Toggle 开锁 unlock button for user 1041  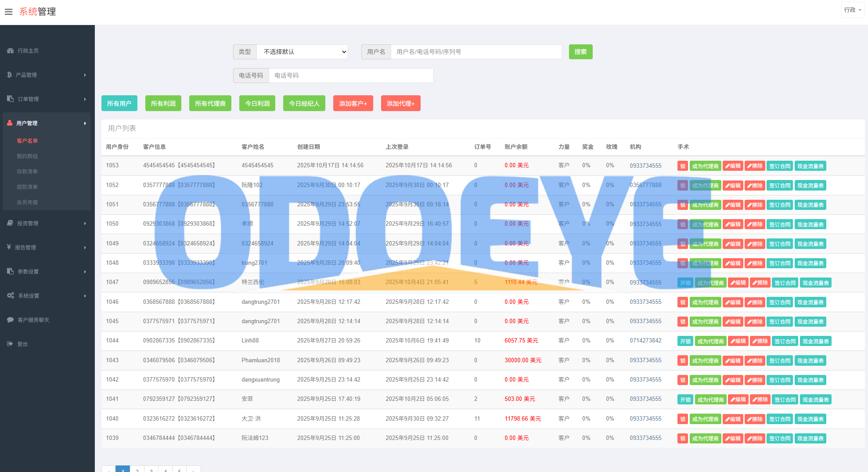[x=685, y=400]
